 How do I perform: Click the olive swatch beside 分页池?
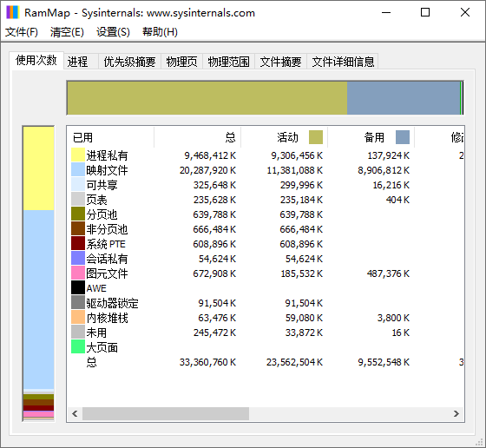pyautogui.click(x=78, y=214)
